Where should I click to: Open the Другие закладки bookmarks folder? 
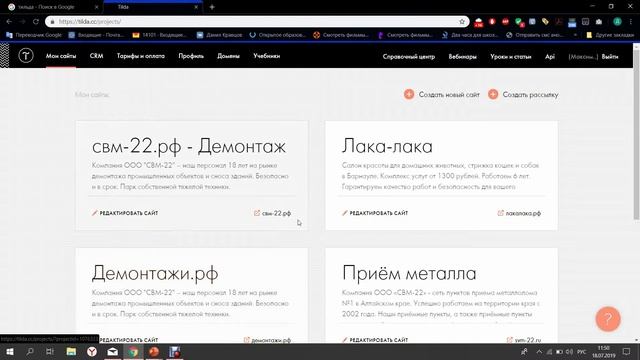pos(610,35)
